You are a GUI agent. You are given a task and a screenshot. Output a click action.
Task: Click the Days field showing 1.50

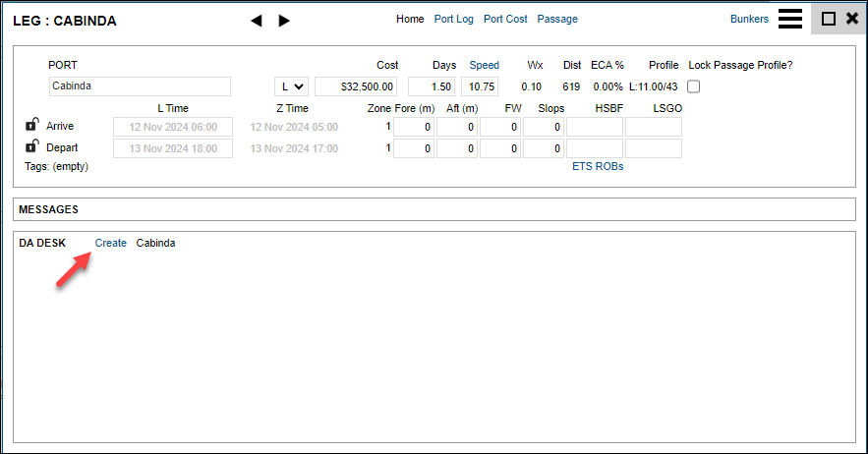pyautogui.click(x=433, y=86)
